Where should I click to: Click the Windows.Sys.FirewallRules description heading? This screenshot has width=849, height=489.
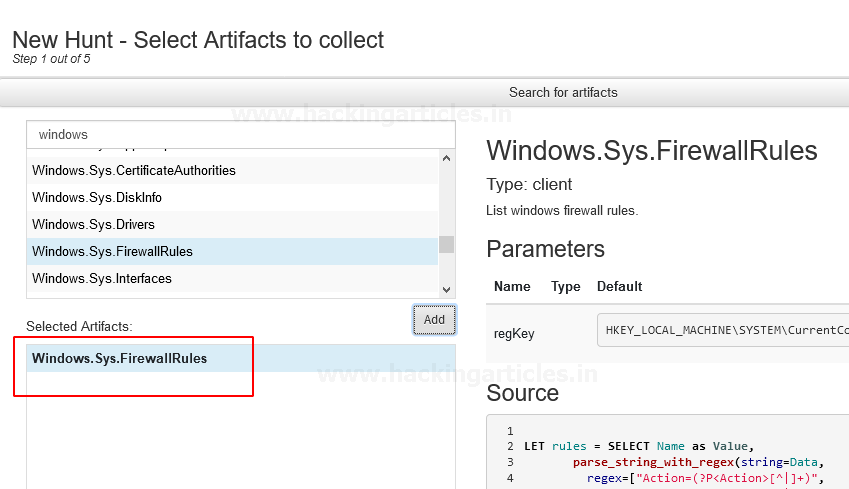651,151
